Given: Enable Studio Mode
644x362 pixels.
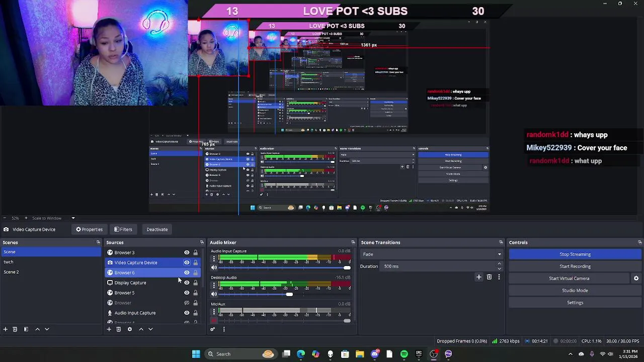Looking at the screenshot, I should coord(575,291).
